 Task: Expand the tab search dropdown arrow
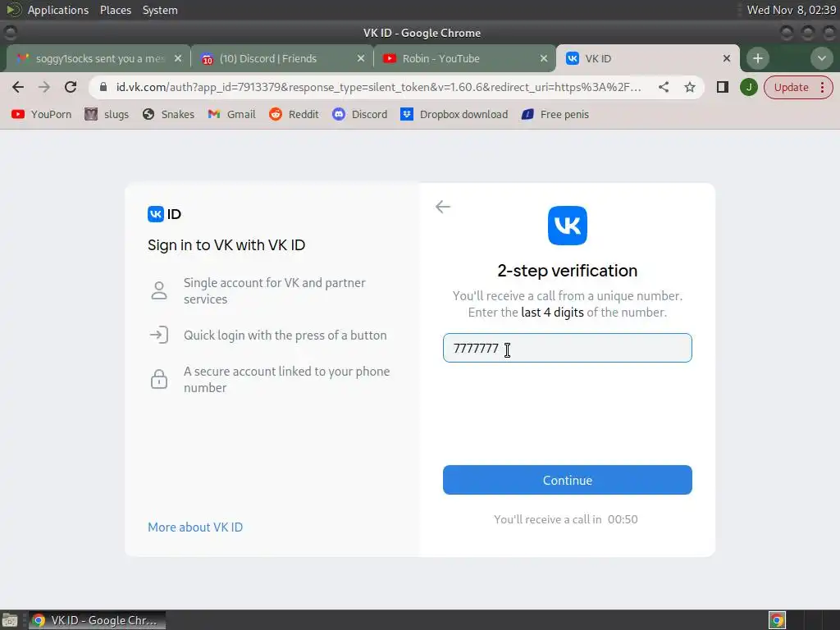point(821,58)
